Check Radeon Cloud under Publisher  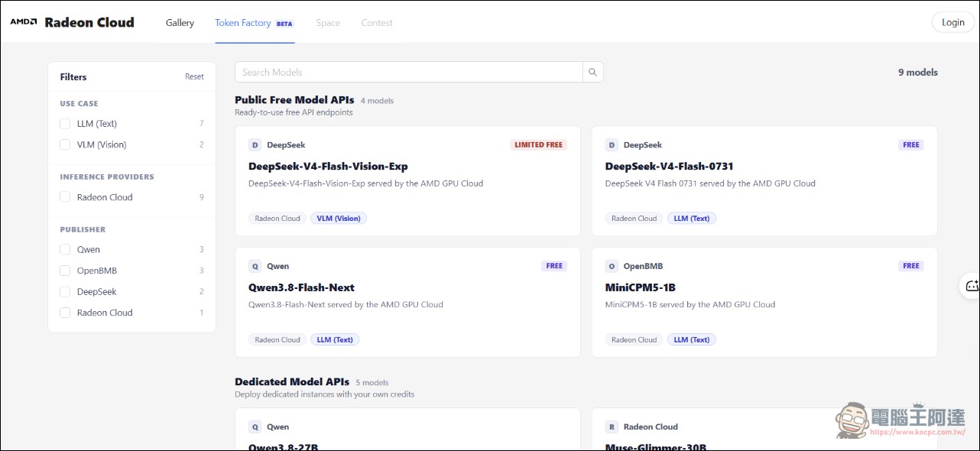pyautogui.click(x=65, y=313)
